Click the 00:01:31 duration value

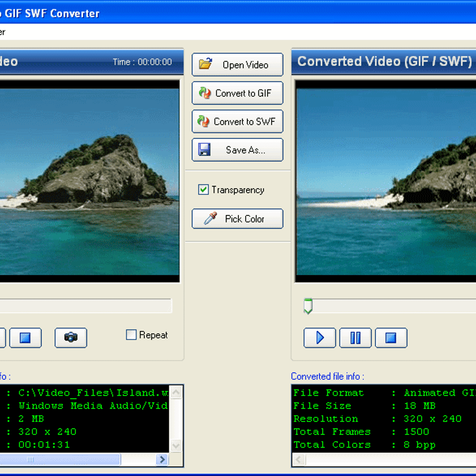pos(44,445)
